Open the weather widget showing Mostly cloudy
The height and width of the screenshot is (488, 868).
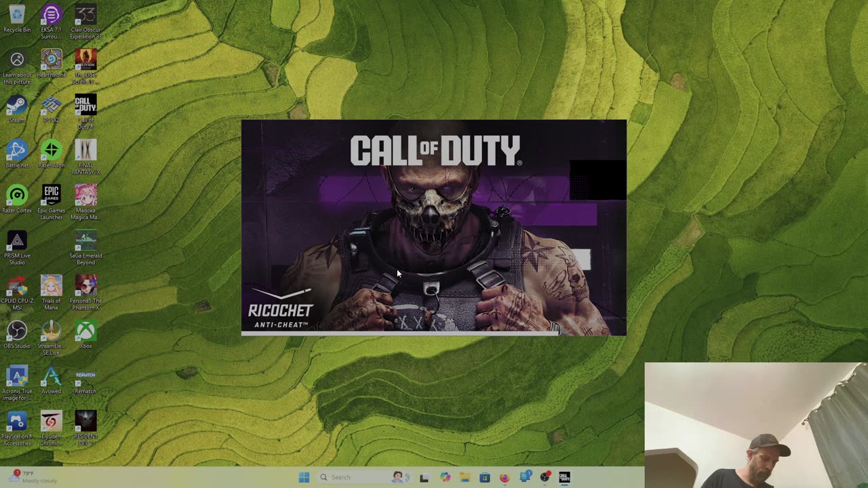pos(31,477)
